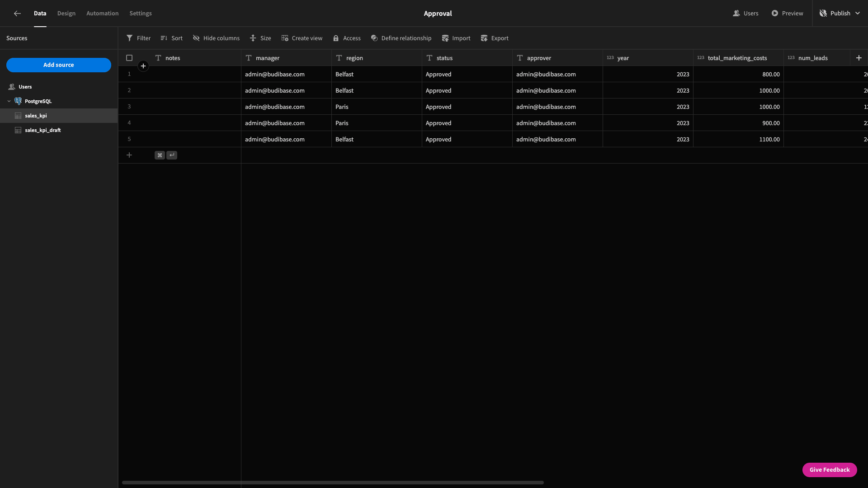
Task: Click the horizontal scrollbar
Action: [x=333, y=483]
